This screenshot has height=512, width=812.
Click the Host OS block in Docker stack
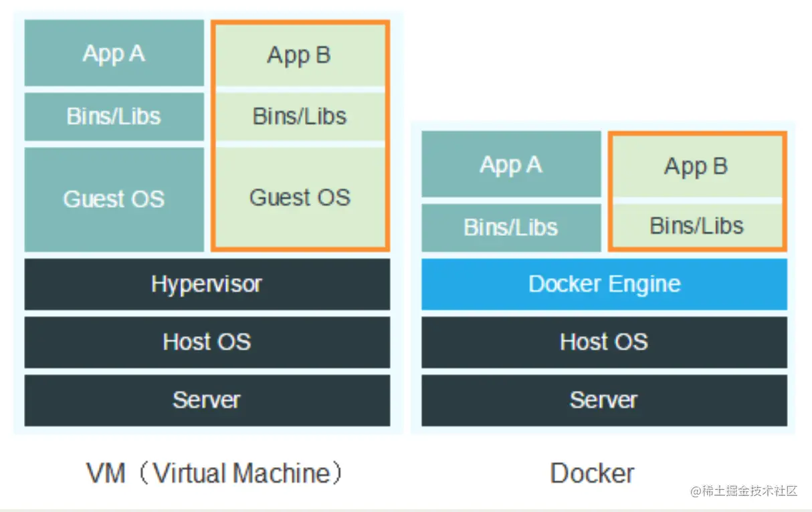tap(603, 342)
